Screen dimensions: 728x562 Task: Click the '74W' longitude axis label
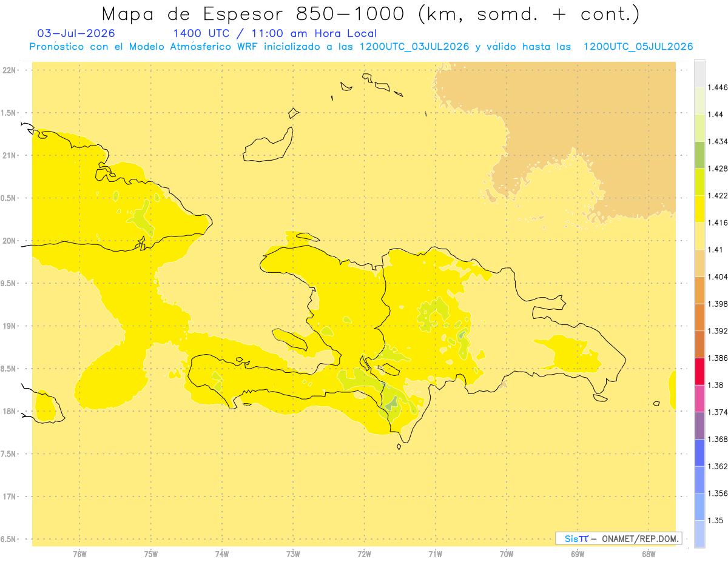click(x=222, y=554)
